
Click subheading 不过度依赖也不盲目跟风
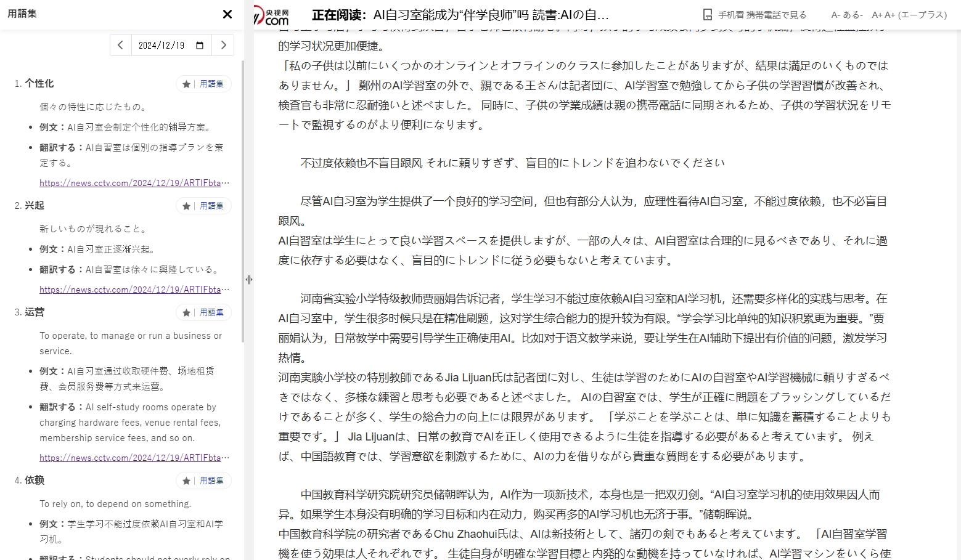coord(361,163)
